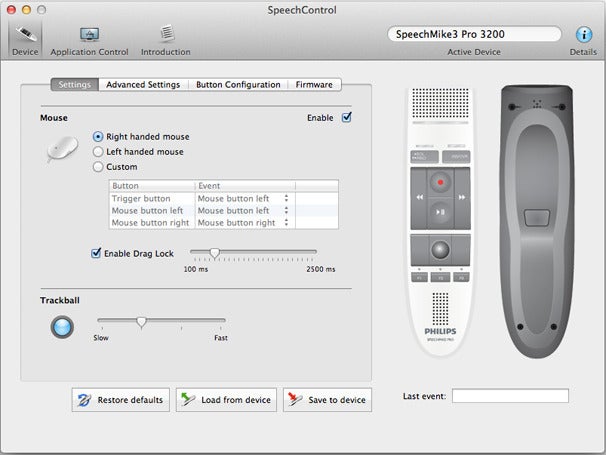Click right mouse button beside device trackball
This screenshot has width=606, height=455.
click(461, 250)
